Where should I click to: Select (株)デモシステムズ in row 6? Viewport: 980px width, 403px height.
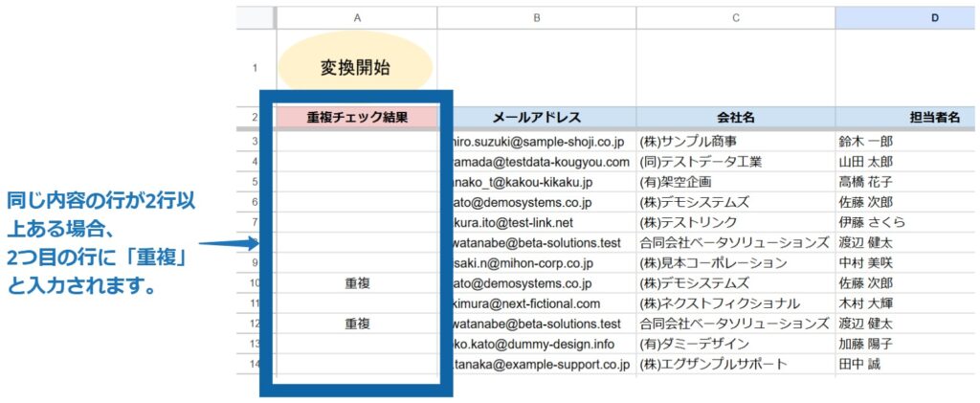[736, 202]
